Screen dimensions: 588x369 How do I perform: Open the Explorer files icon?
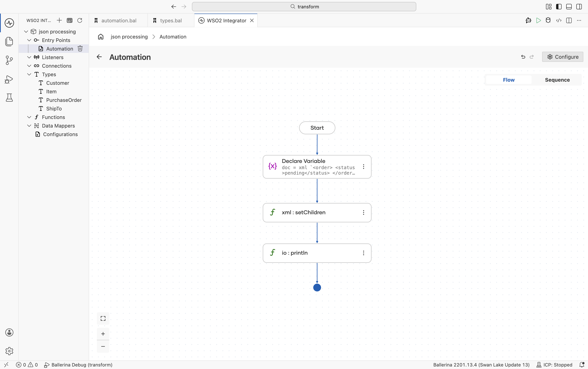click(9, 41)
